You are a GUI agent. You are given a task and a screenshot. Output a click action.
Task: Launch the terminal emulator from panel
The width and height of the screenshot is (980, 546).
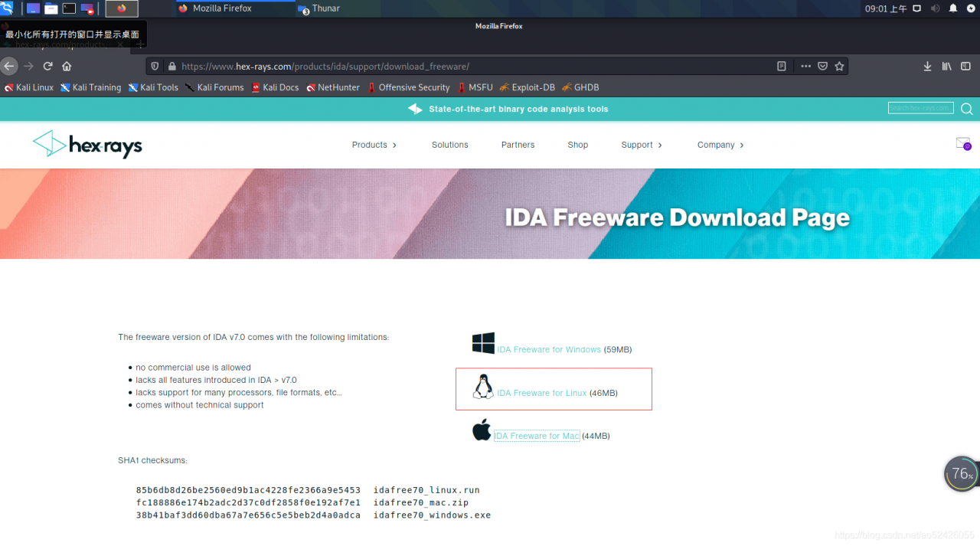click(x=69, y=8)
